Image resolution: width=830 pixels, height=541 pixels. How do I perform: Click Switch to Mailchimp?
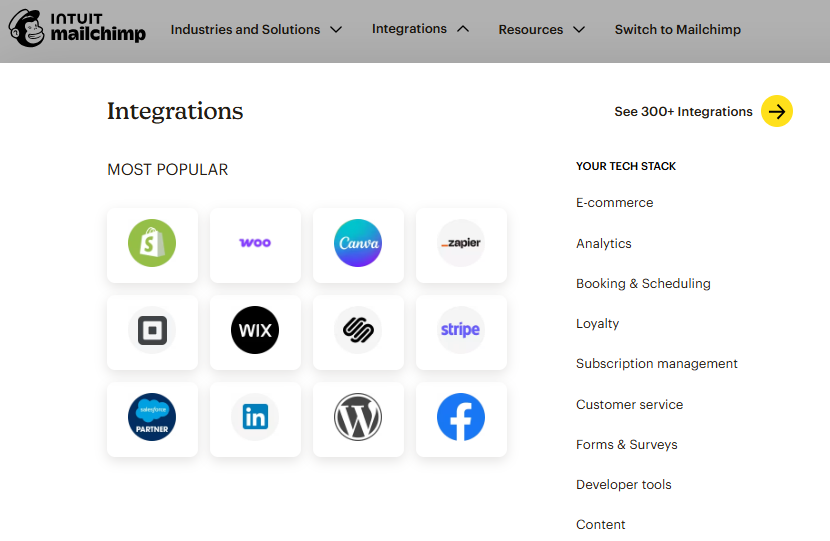(x=678, y=30)
